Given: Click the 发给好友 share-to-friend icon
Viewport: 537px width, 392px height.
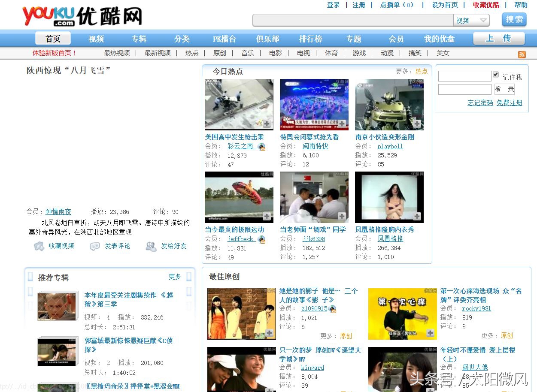Looking at the screenshot, I should point(151,246).
